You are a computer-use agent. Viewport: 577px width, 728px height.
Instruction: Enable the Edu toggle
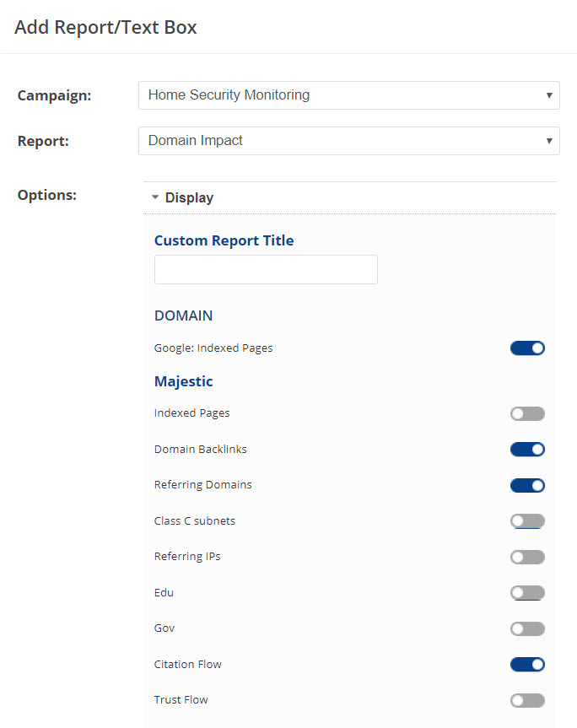tap(527, 592)
